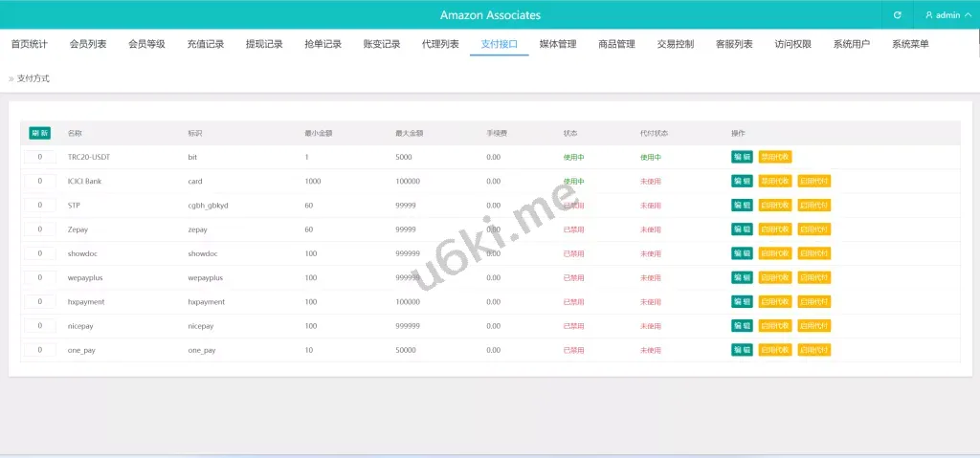
Task: Edit the TRC20-USDT payment method
Action: click(742, 157)
